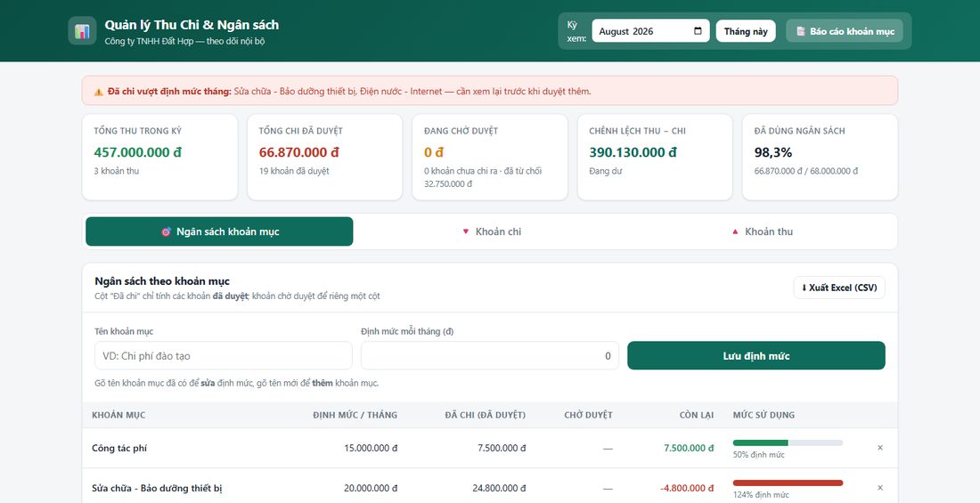Click the 124% định mức red usage bar
980x503 pixels.
click(x=788, y=483)
